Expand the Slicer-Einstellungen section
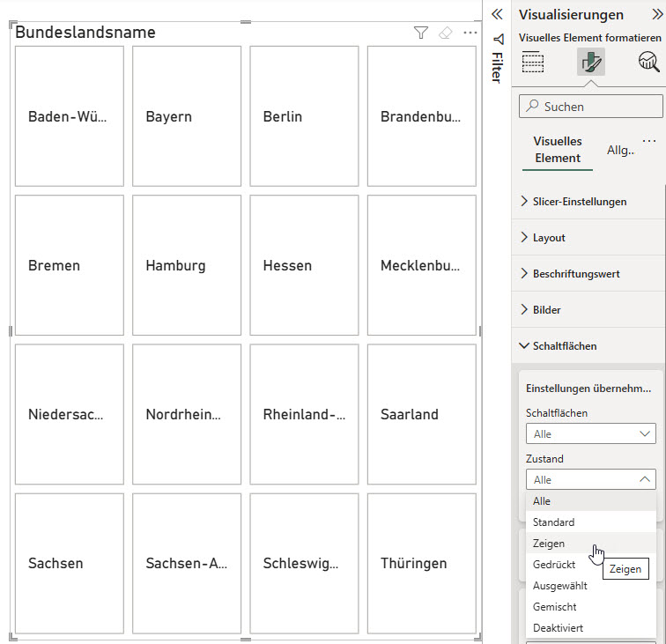Screen dimensions: 666x644 coord(580,202)
